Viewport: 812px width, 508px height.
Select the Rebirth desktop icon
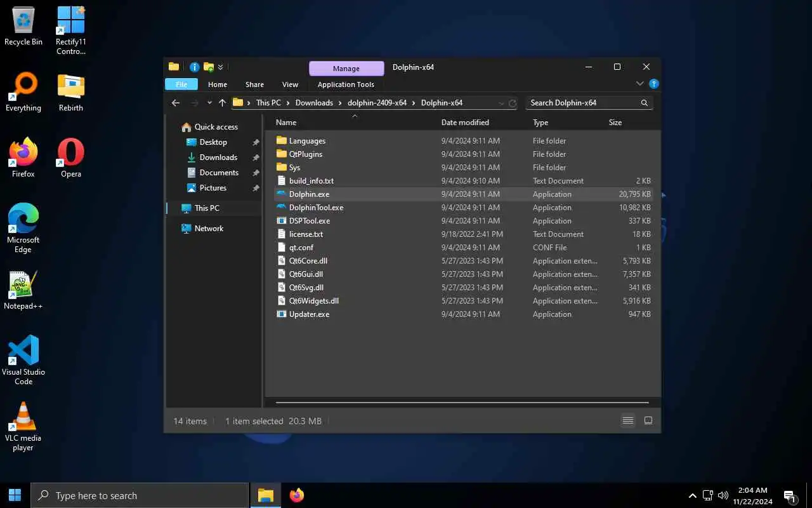click(71, 93)
